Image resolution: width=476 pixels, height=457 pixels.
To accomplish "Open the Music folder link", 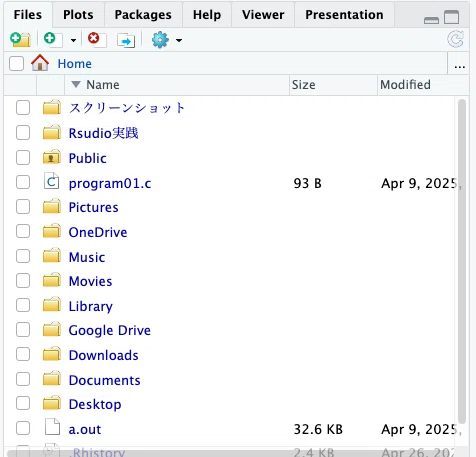I will tap(87, 257).
